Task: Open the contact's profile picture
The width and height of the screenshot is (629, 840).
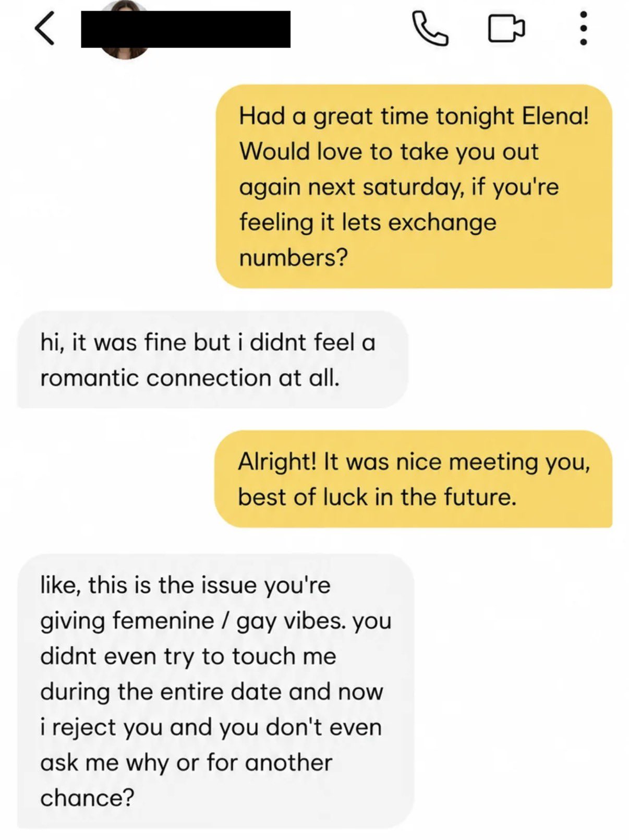Action: click(x=124, y=53)
